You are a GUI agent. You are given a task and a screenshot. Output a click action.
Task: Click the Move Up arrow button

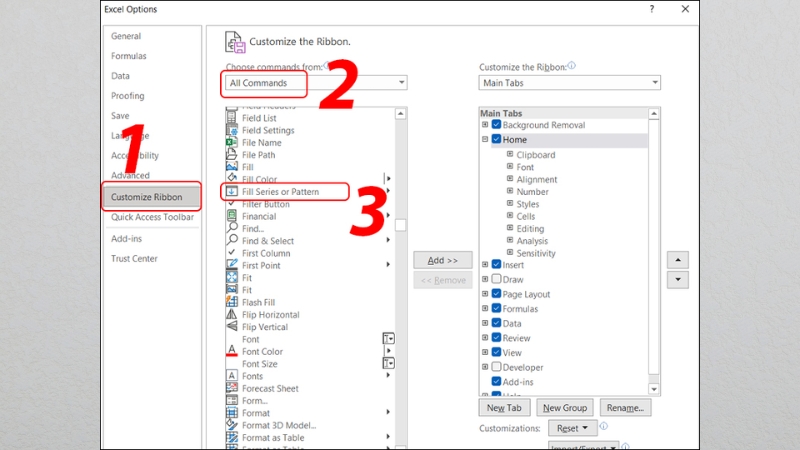click(x=677, y=260)
